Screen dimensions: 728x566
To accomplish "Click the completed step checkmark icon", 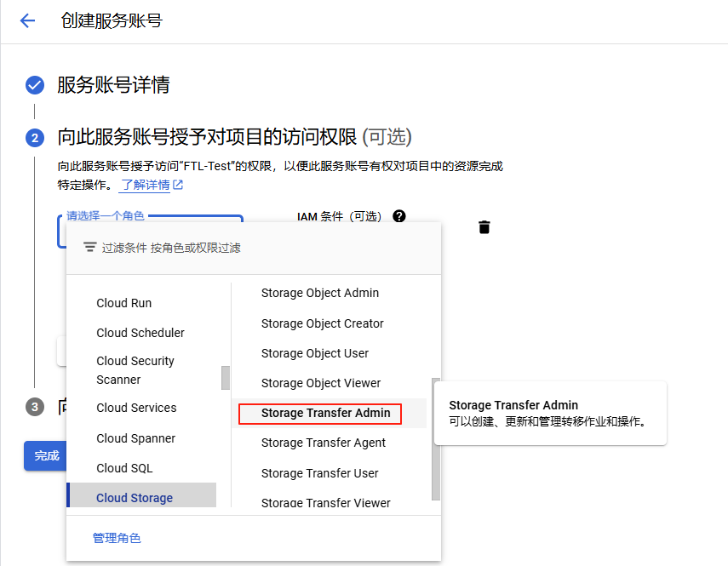I will 35,85.
